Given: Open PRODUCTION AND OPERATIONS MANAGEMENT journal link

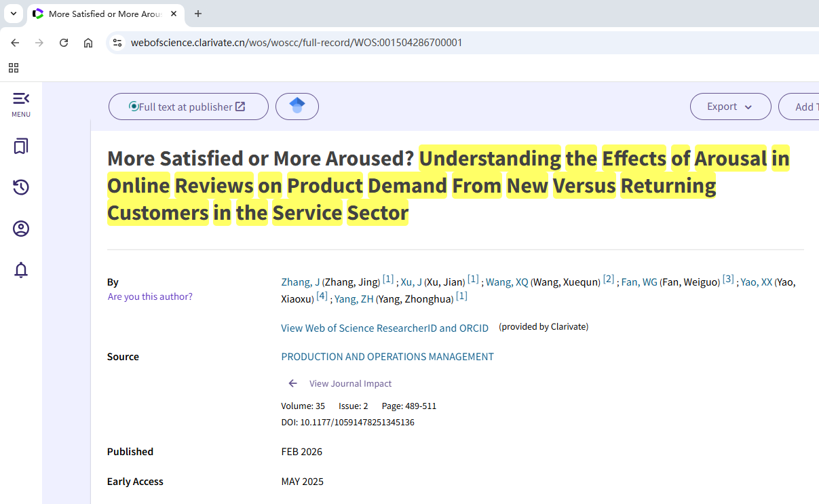Looking at the screenshot, I should click(387, 357).
